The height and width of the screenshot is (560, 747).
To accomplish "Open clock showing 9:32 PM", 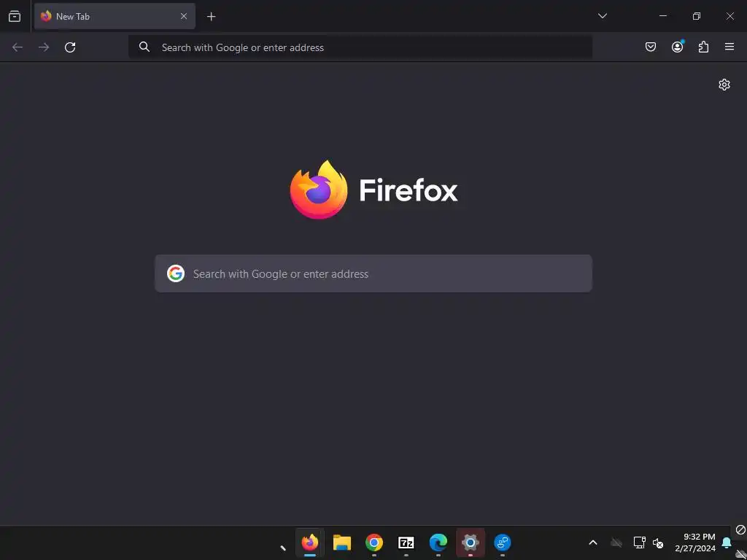I will 695,542.
